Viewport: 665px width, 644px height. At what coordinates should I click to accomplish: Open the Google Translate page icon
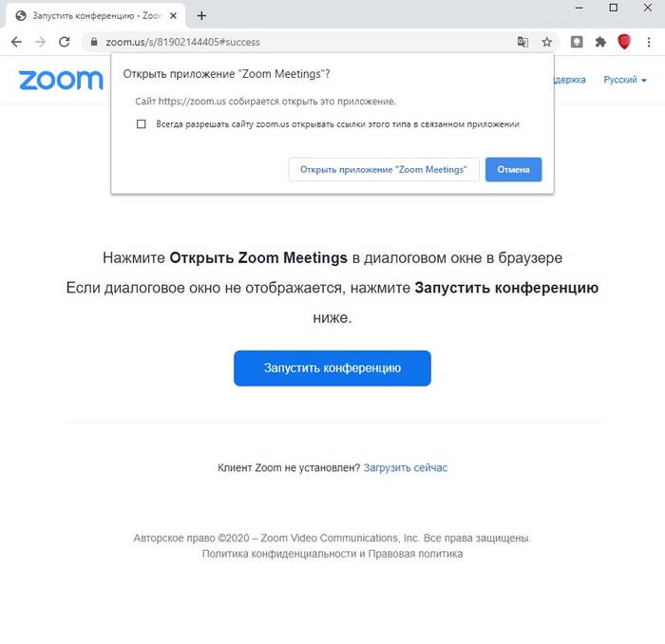[522, 42]
